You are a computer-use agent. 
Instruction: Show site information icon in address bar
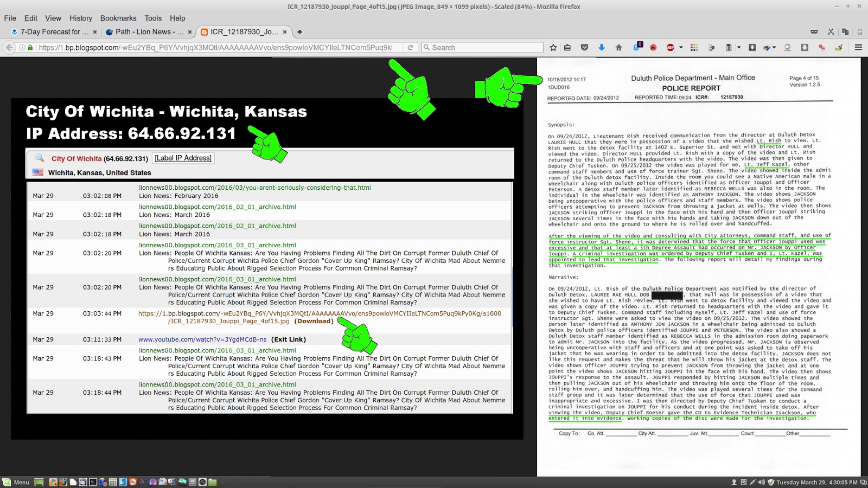click(22, 48)
